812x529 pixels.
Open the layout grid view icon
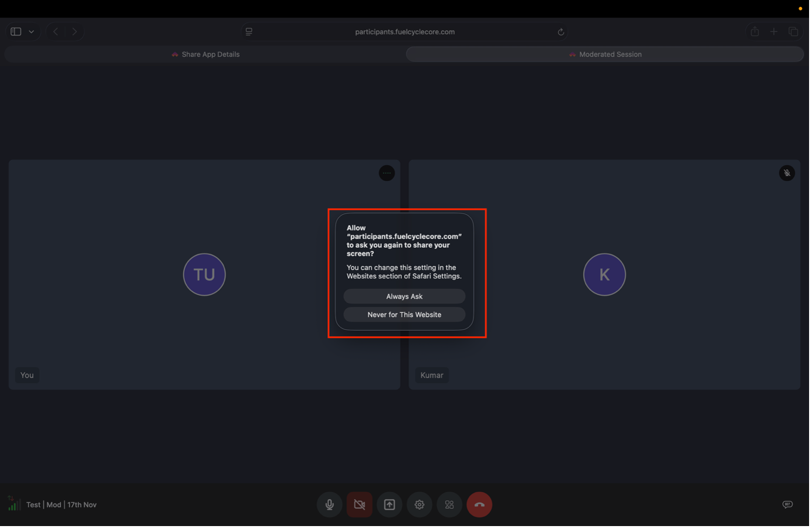click(x=449, y=504)
